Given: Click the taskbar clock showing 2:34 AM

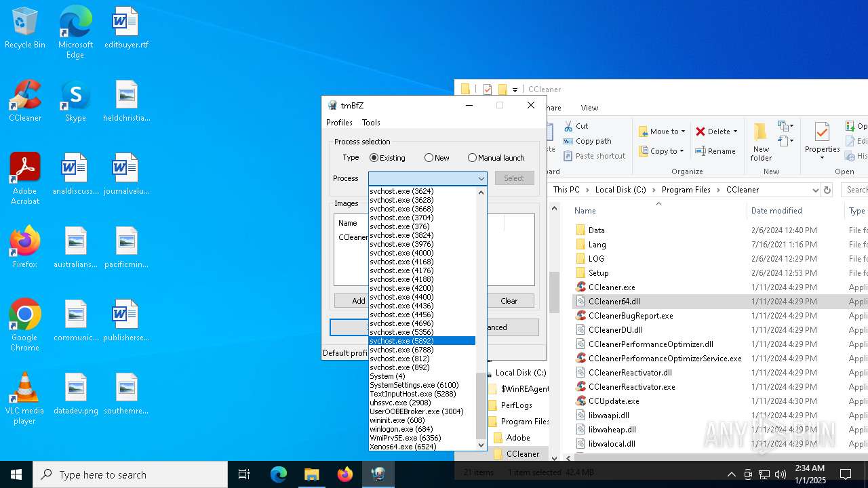Looking at the screenshot, I should coord(809,474).
